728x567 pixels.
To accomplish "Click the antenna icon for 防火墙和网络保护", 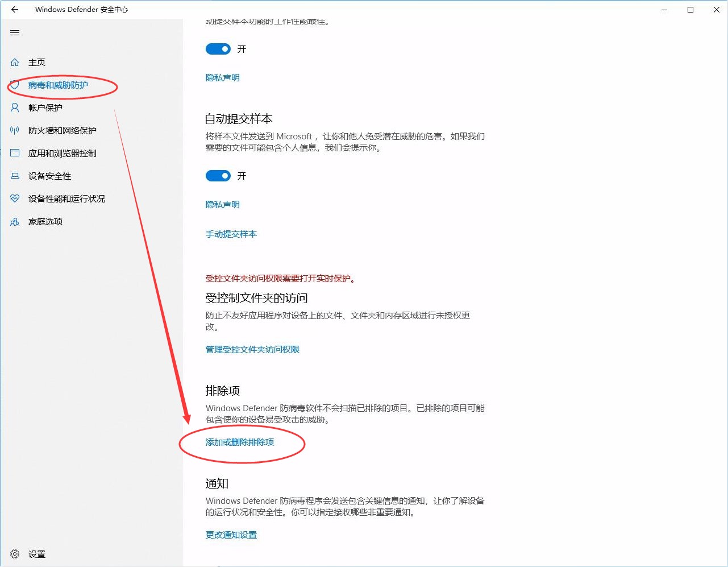I will point(15,130).
